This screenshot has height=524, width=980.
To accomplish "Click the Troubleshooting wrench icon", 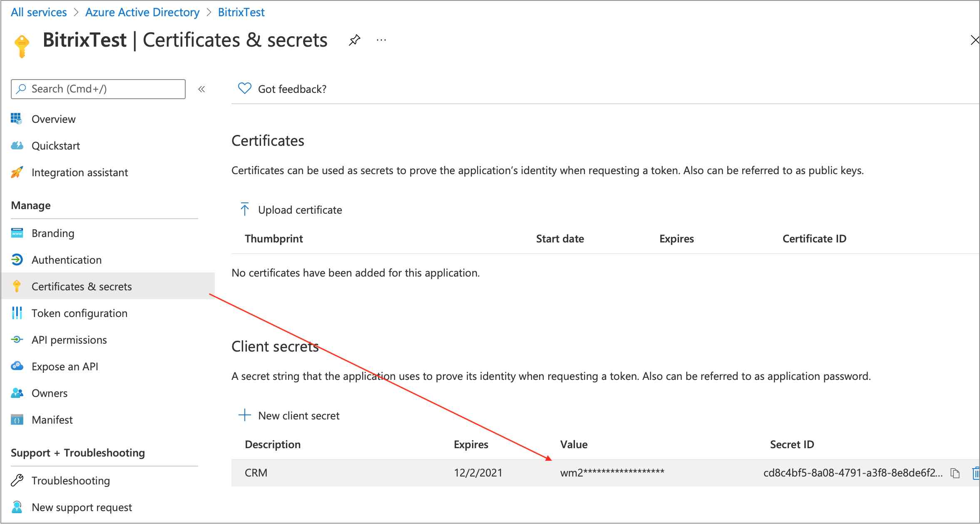I will click(x=17, y=480).
